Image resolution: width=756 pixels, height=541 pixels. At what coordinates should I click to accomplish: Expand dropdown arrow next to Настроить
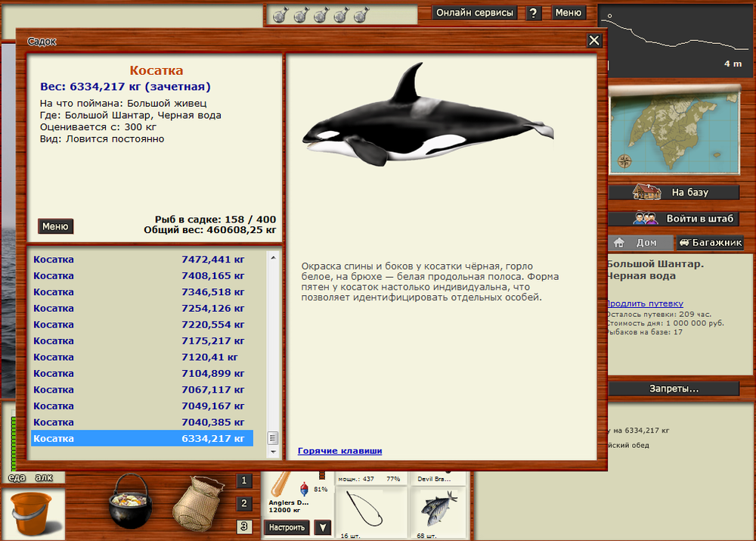(x=323, y=527)
